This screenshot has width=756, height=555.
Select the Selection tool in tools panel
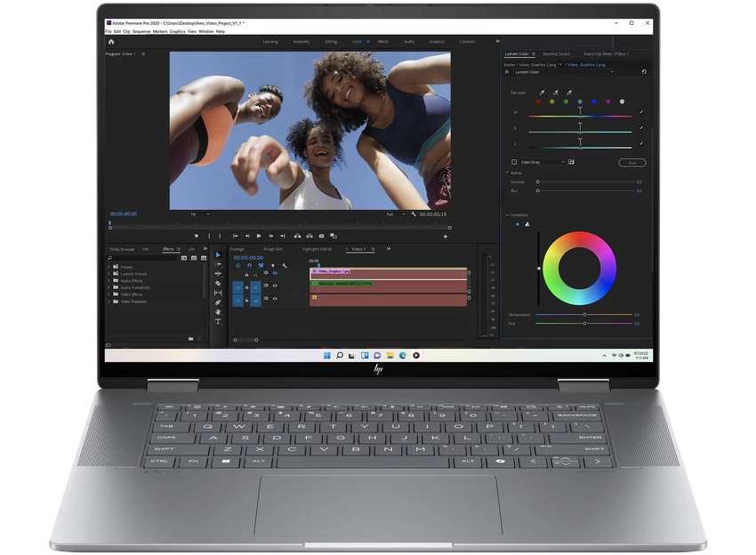(219, 253)
